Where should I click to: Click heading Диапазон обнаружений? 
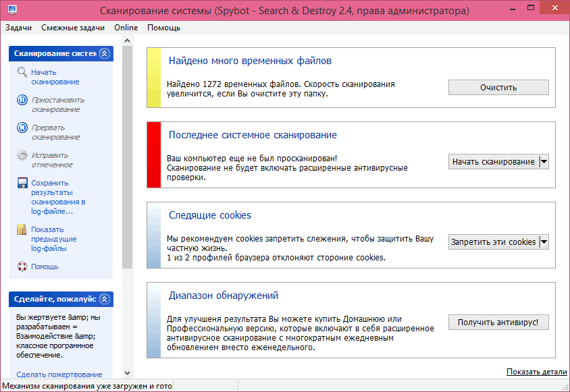(223, 296)
